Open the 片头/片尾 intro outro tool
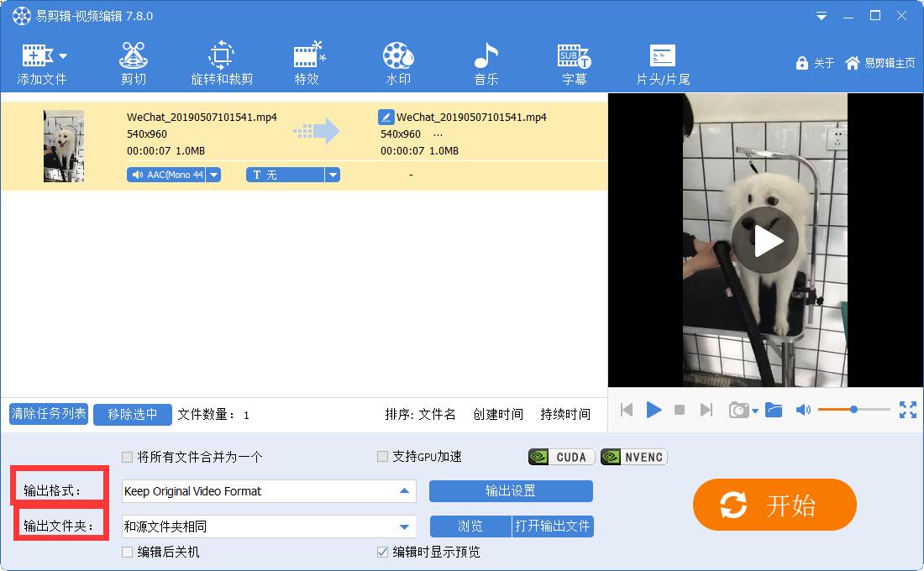The image size is (924, 571). click(x=663, y=64)
